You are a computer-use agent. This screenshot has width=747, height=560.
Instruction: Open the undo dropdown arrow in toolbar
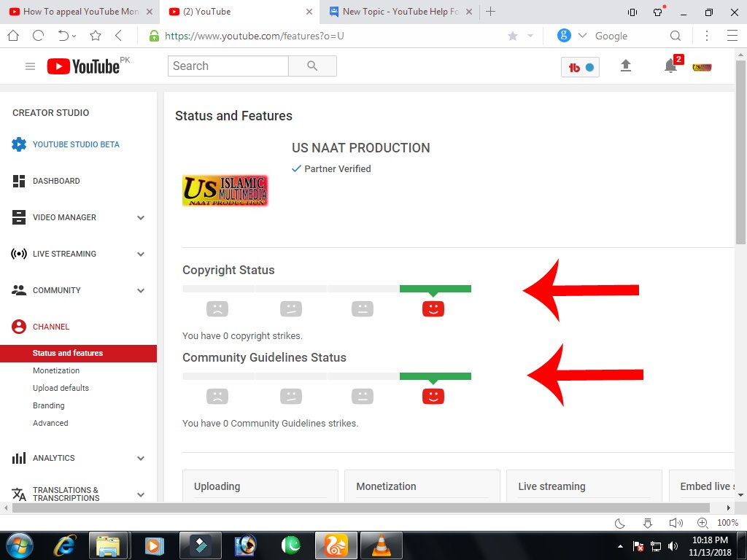pos(74,36)
